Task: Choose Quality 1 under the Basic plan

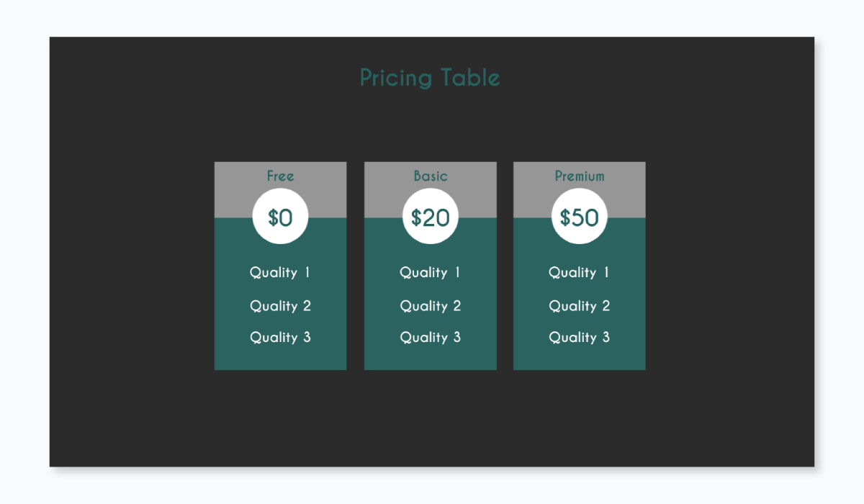Action: [x=431, y=272]
